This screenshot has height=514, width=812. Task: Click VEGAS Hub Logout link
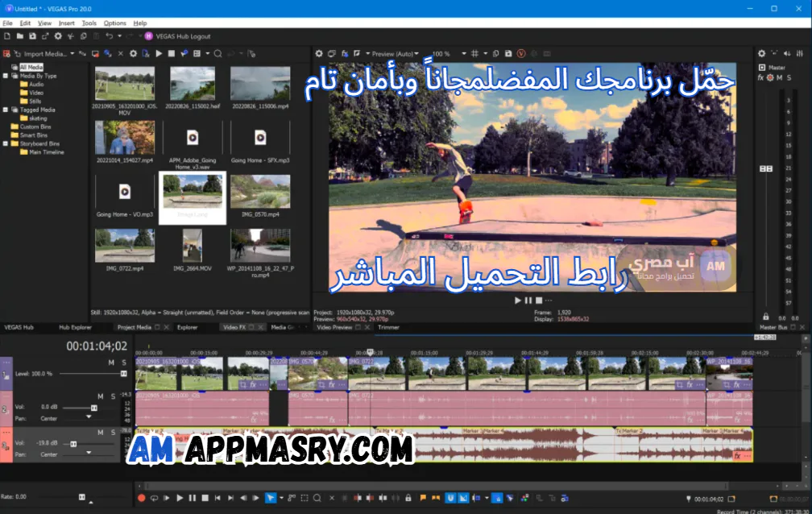coord(183,36)
